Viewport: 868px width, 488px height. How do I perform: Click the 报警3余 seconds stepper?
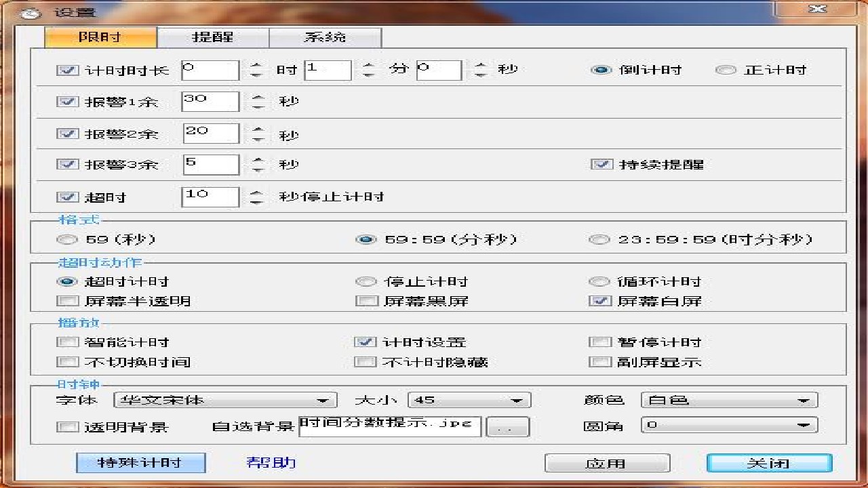257,164
